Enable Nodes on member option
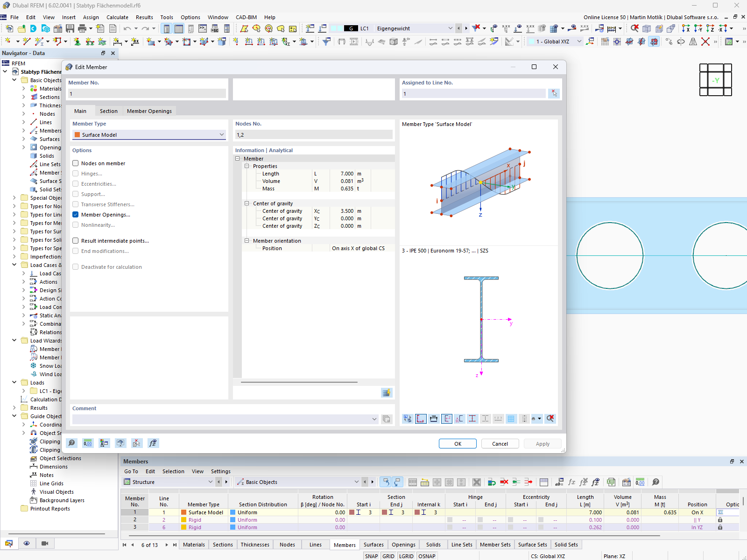 coord(75,163)
